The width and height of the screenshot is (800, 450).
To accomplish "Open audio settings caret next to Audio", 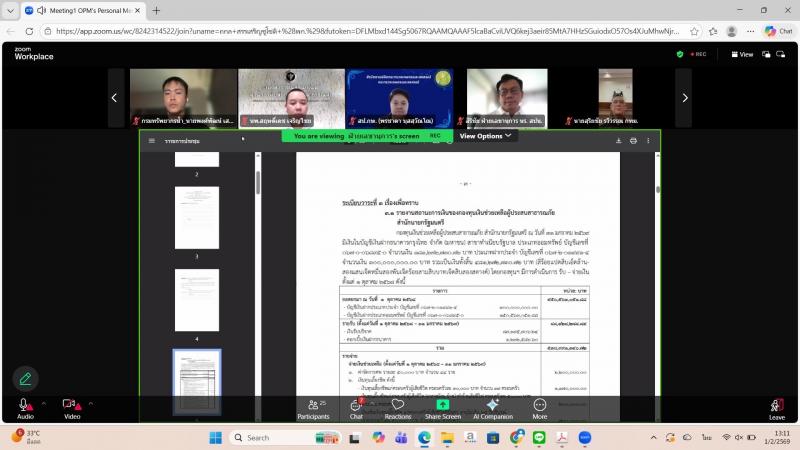I will (x=44, y=404).
